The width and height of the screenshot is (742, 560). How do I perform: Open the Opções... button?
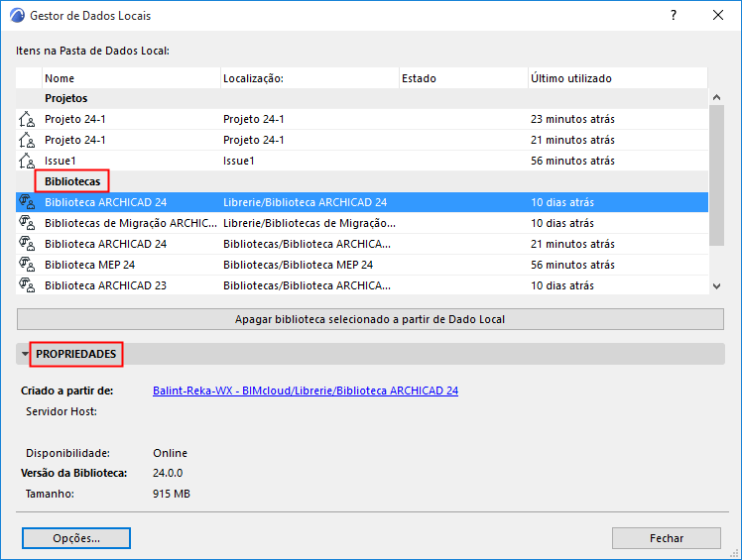76,538
